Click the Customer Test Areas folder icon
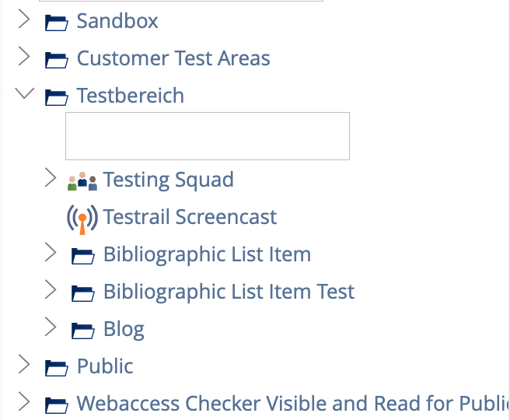This screenshot has height=420, width=510. click(57, 59)
